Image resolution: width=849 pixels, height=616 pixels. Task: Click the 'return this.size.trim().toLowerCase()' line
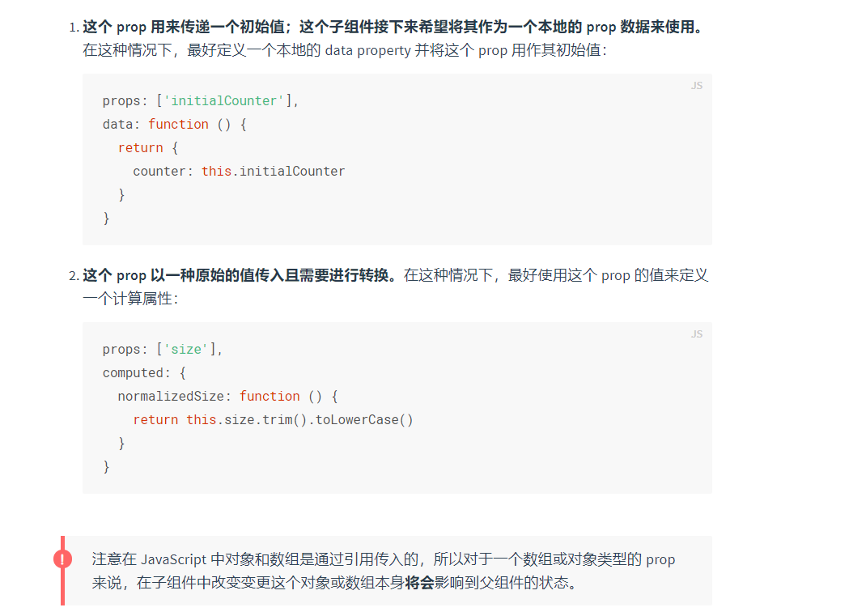tap(273, 420)
